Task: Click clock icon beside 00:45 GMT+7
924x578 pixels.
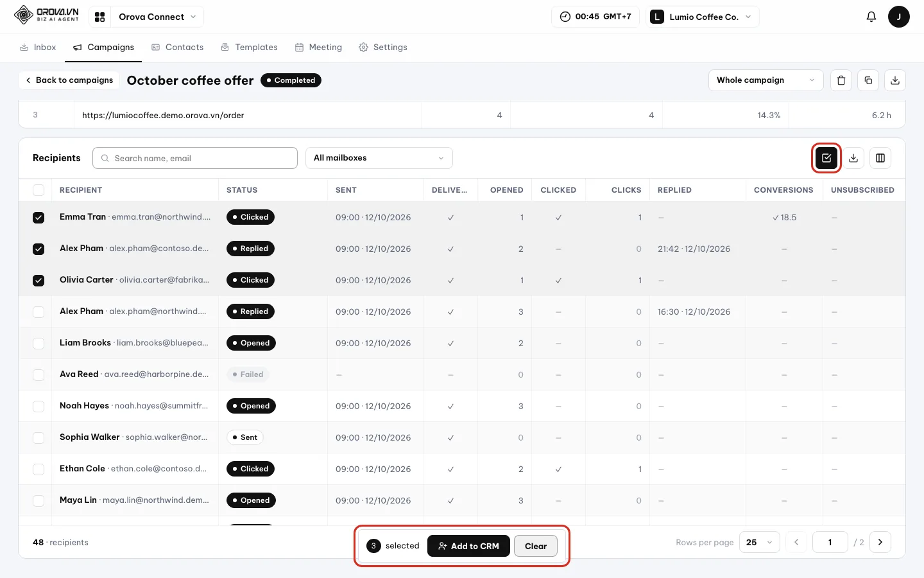Action: (565, 17)
